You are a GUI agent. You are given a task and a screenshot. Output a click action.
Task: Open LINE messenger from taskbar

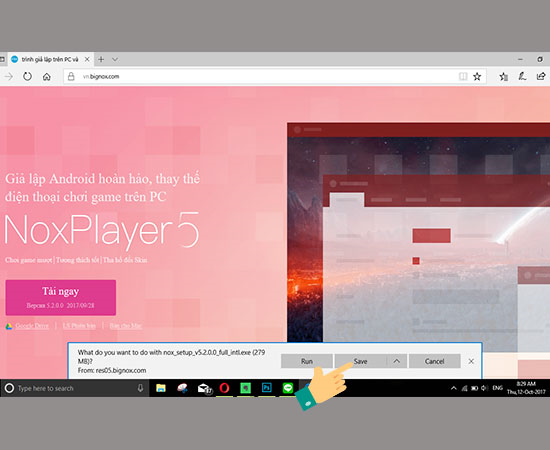click(x=288, y=388)
